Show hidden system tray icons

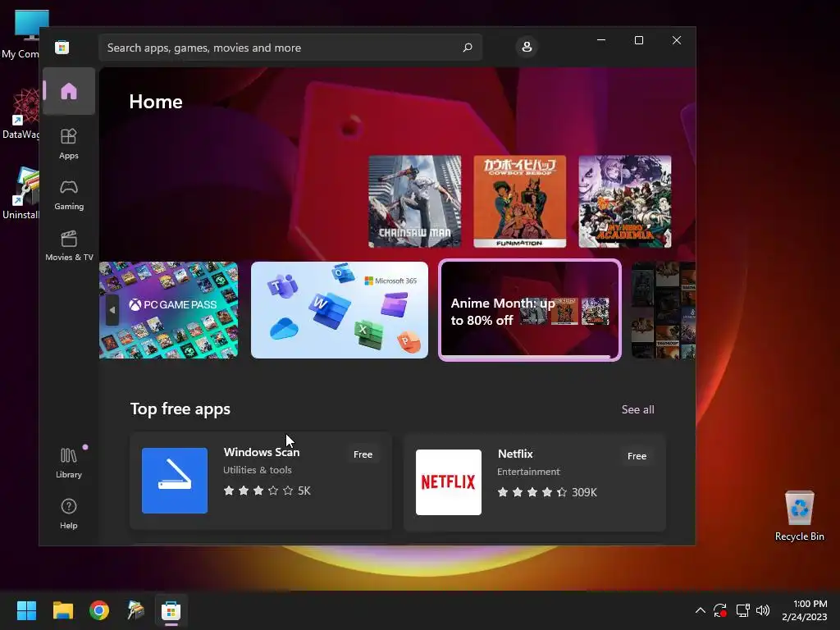click(701, 610)
